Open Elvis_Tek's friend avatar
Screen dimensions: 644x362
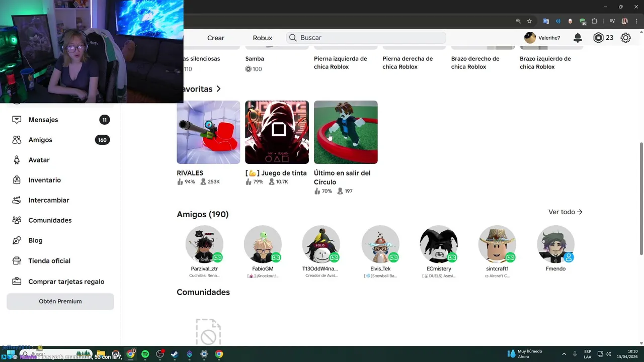(x=380, y=244)
